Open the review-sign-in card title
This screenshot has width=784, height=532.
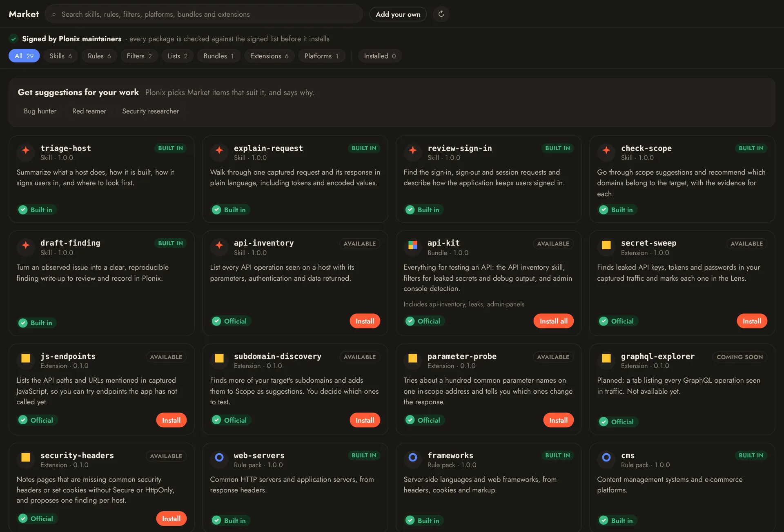pos(460,148)
